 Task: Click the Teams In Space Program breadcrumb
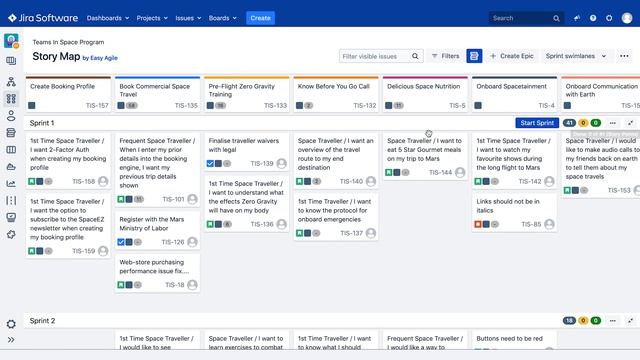[x=68, y=42]
